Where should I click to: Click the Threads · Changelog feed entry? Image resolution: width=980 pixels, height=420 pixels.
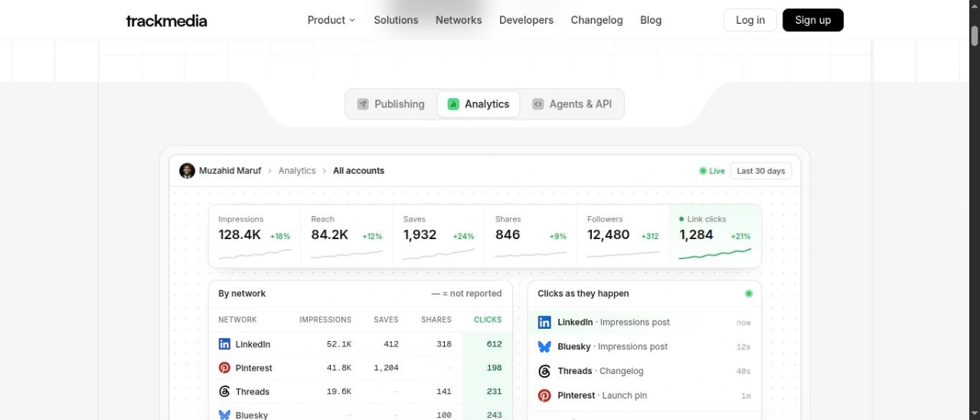coord(645,371)
